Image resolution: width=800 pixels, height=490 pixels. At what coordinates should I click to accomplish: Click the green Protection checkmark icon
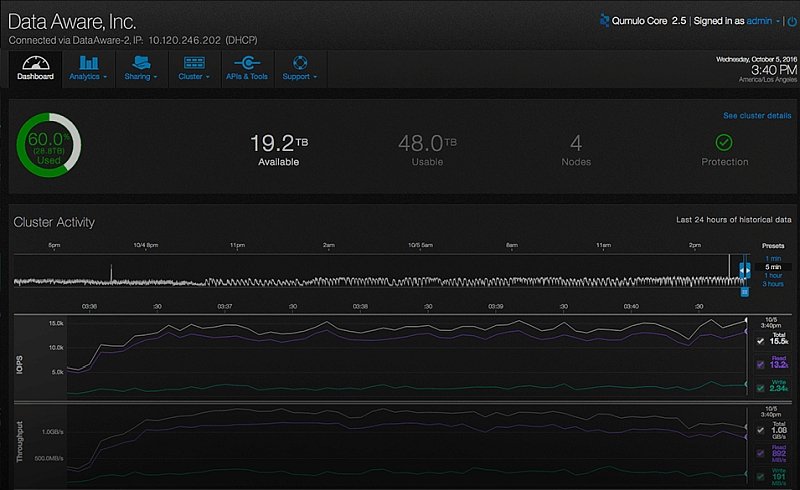point(724,142)
